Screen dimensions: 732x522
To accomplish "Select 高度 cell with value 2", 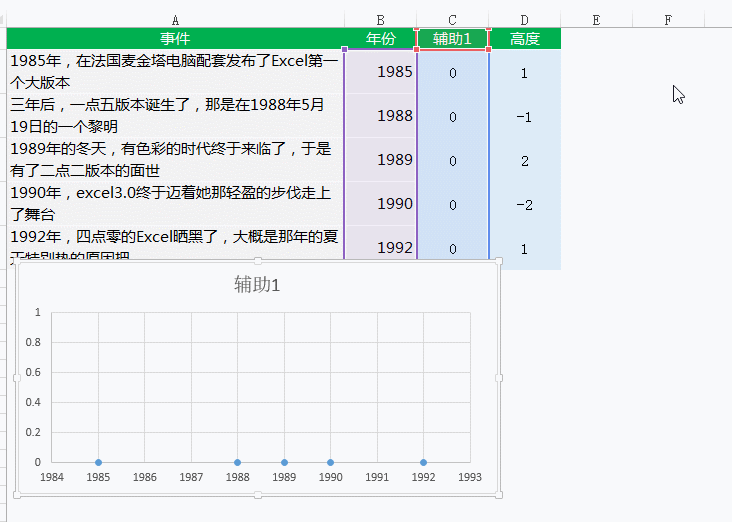I will pos(524,159).
